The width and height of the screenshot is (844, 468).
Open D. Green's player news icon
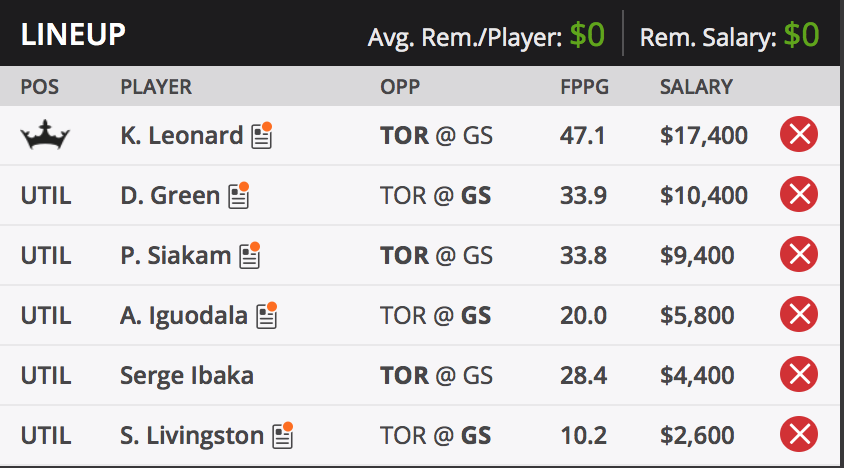239,195
